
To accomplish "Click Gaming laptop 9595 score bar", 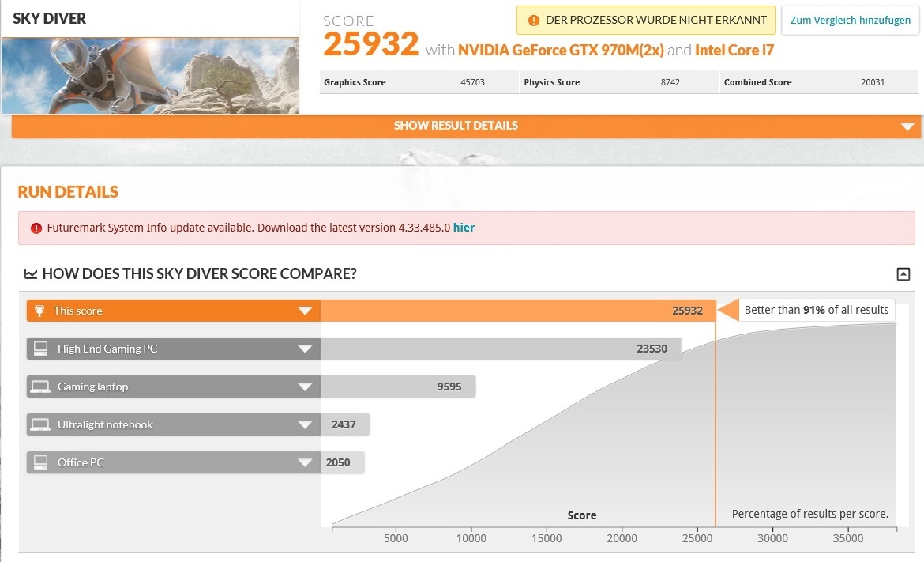I will pyautogui.click(x=398, y=387).
